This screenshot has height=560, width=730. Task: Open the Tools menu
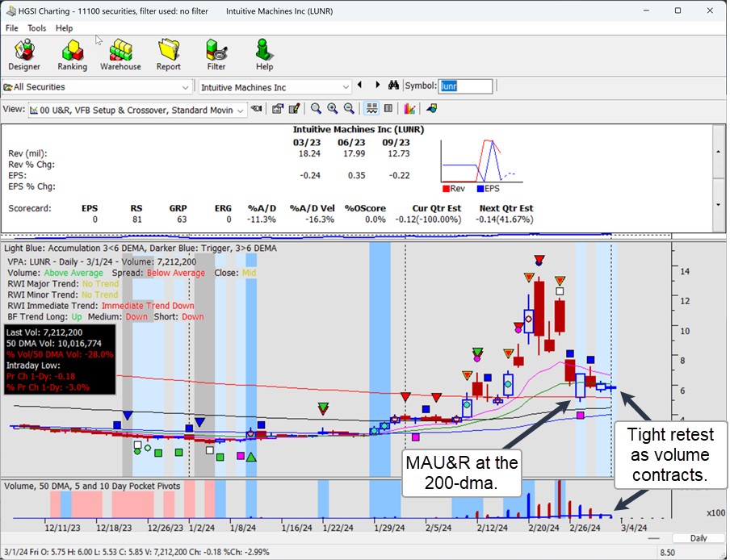pos(37,28)
